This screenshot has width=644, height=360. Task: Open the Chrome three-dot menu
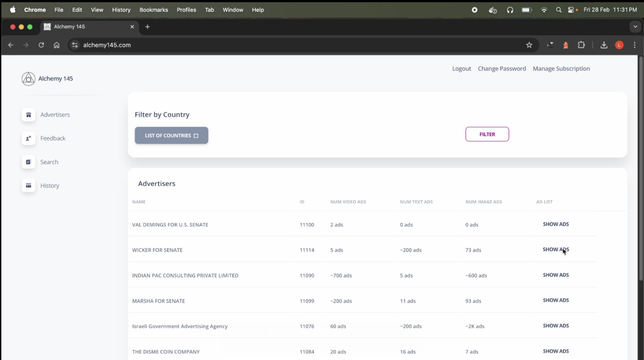click(635, 45)
